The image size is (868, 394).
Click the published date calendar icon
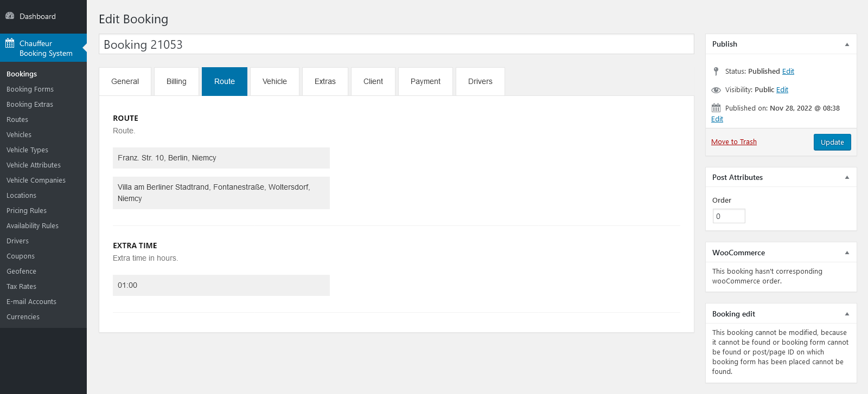(x=716, y=108)
